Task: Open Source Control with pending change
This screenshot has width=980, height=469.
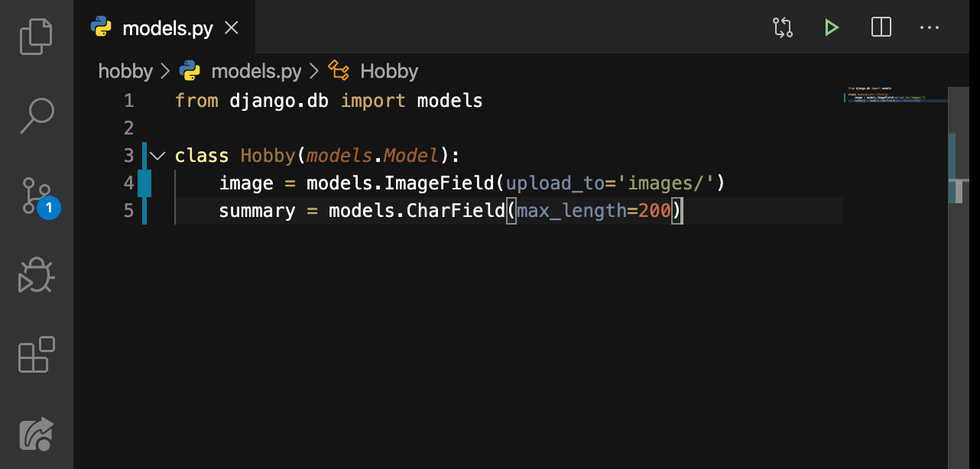Action: [x=36, y=196]
